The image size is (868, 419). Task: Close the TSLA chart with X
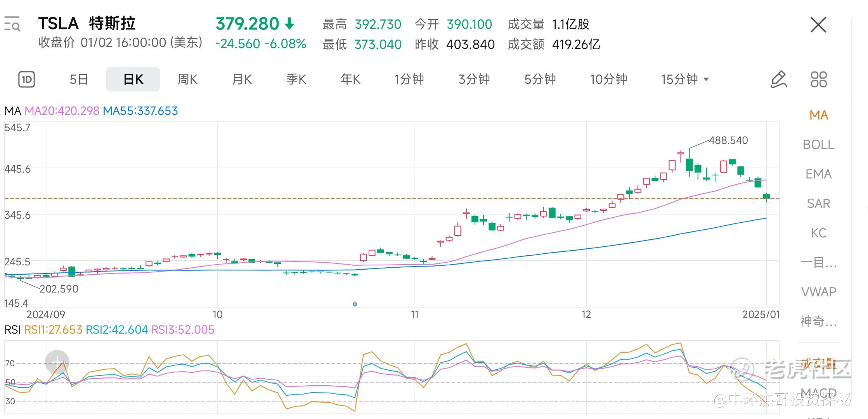click(x=818, y=25)
